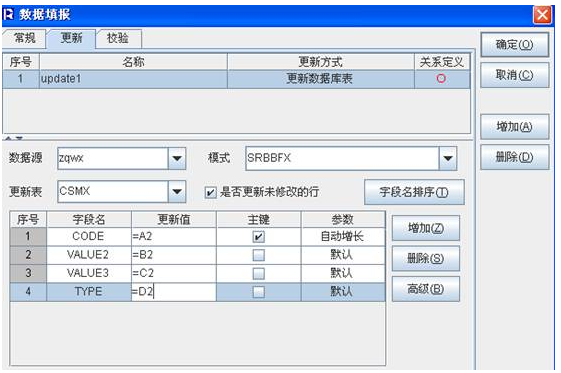Image resolution: width=561 pixels, height=373 pixels.
Task: Click the 主键 column header
Action: tap(258, 219)
